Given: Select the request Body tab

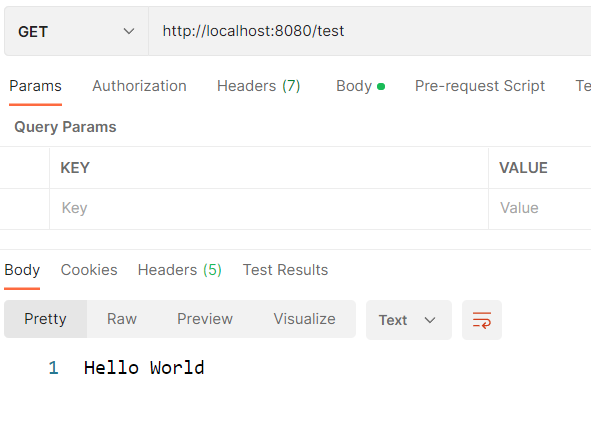Looking at the screenshot, I should click(x=360, y=86).
